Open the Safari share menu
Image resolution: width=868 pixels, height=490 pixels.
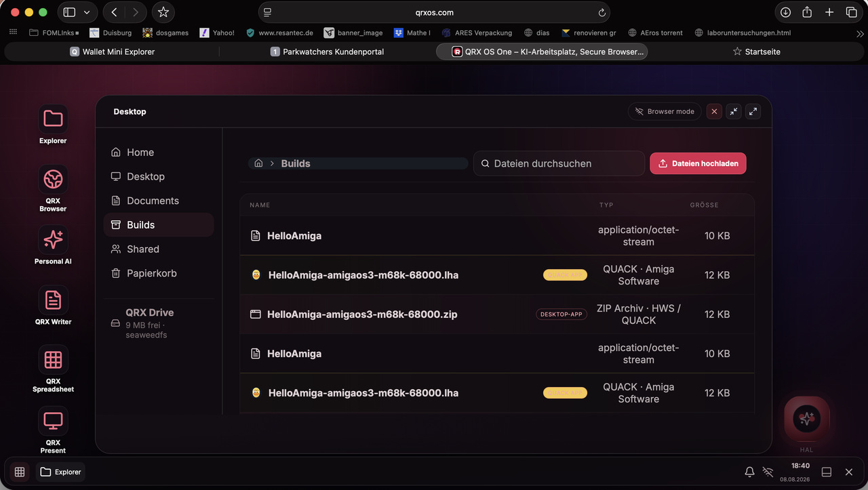point(807,12)
